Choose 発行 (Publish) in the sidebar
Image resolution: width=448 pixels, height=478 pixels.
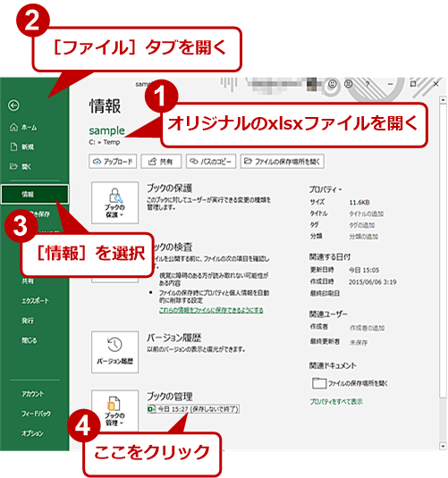click(x=28, y=321)
